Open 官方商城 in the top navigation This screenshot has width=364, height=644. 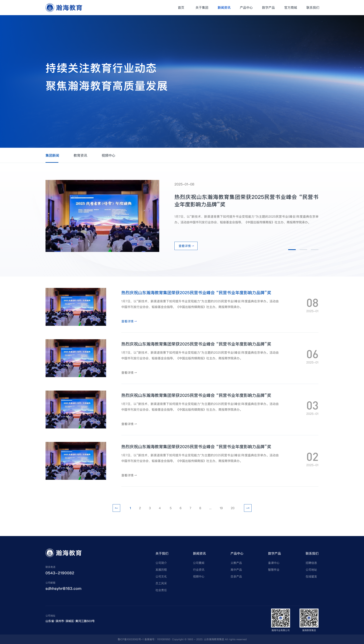coord(290,8)
